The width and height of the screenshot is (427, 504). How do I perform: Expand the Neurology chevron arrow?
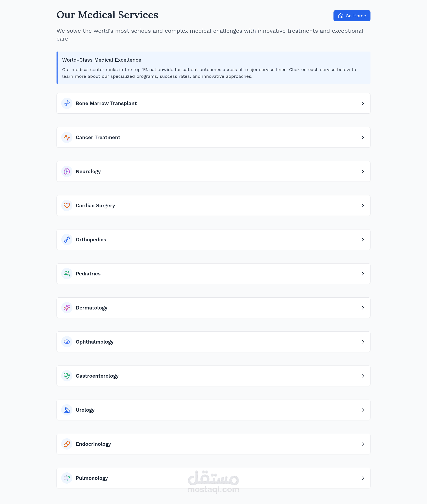click(x=363, y=171)
